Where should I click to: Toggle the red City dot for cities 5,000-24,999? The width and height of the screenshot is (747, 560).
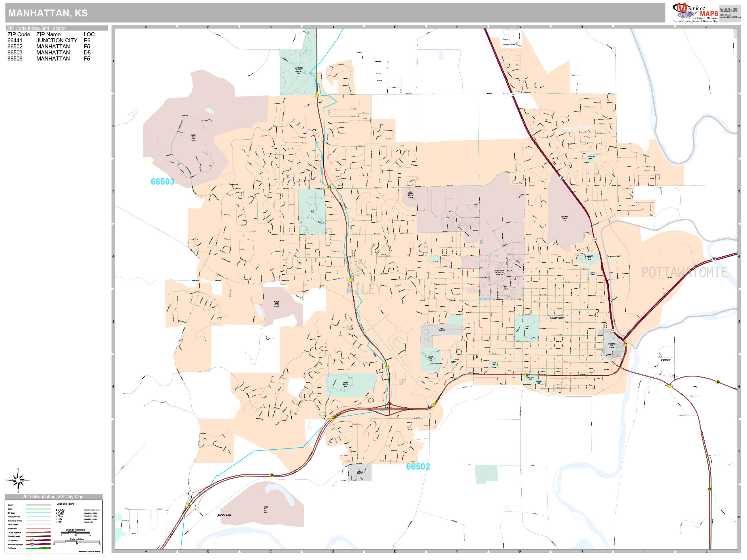point(57,519)
